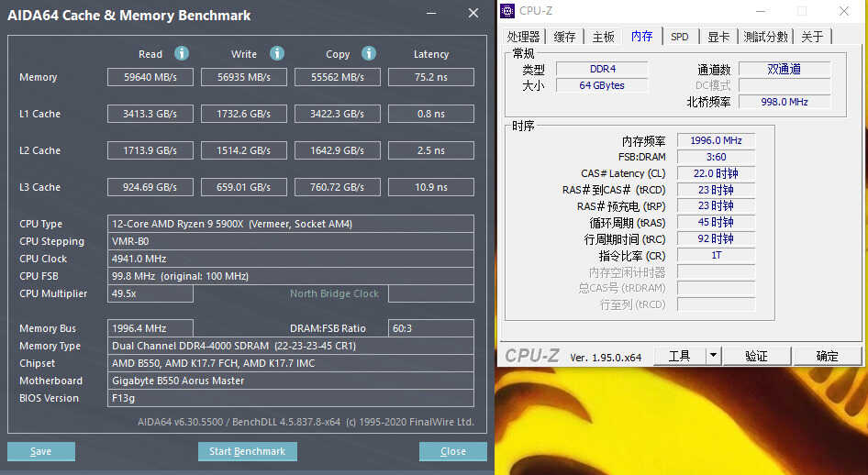Switch to the 处理器 tab in CPU-Z

(x=523, y=37)
